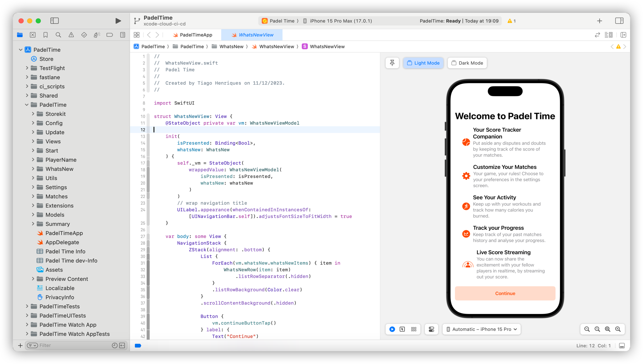Open the Test navigator diamond icon
643x364 pixels.
click(84, 35)
